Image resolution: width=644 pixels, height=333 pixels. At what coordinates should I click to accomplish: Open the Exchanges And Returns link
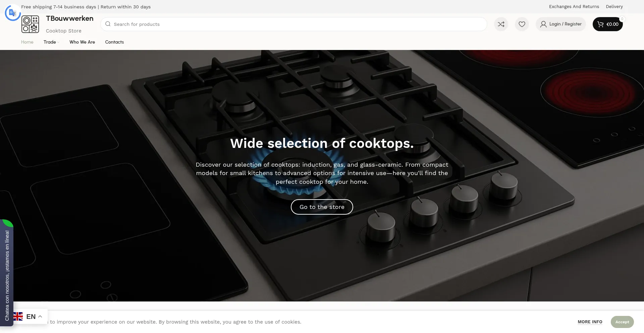(x=574, y=7)
